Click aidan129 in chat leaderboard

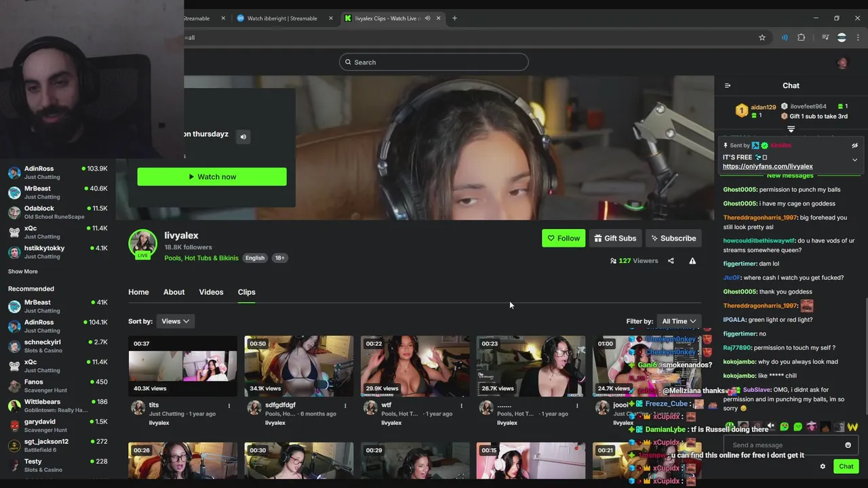click(763, 107)
